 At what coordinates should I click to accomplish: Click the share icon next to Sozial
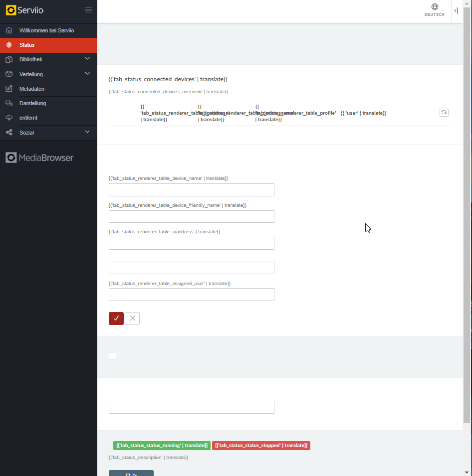pyautogui.click(x=8, y=132)
